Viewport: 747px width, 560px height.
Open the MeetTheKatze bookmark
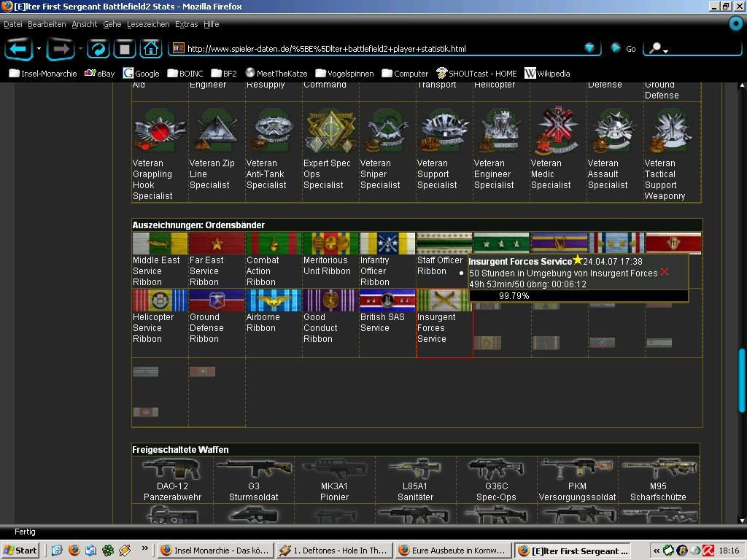point(276,74)
